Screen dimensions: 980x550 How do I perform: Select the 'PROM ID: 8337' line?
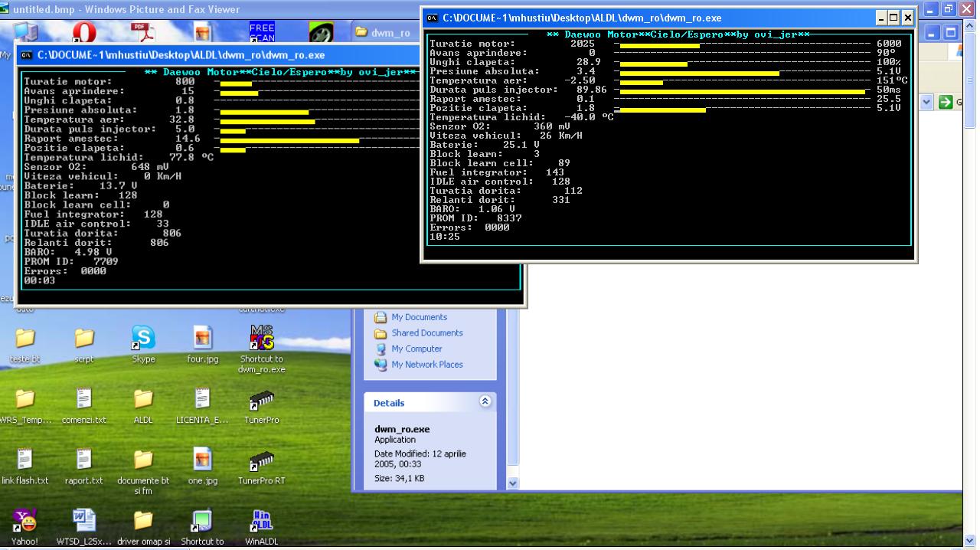(475, 218)
